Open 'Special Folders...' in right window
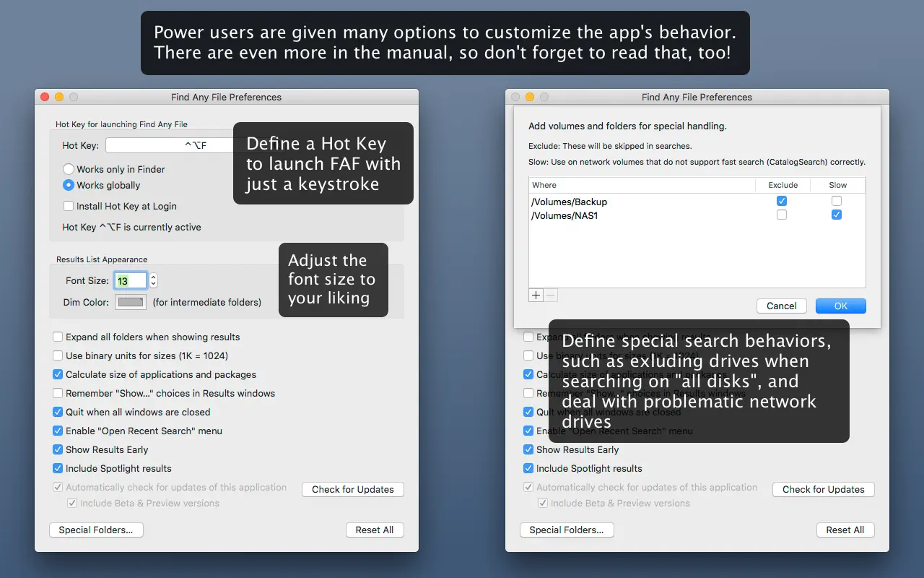Screen dimensions: 924x578 [567, 530]
